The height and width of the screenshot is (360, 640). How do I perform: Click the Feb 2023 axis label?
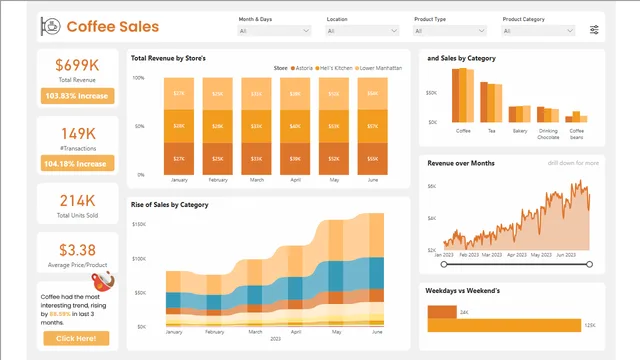coord(469,255)
